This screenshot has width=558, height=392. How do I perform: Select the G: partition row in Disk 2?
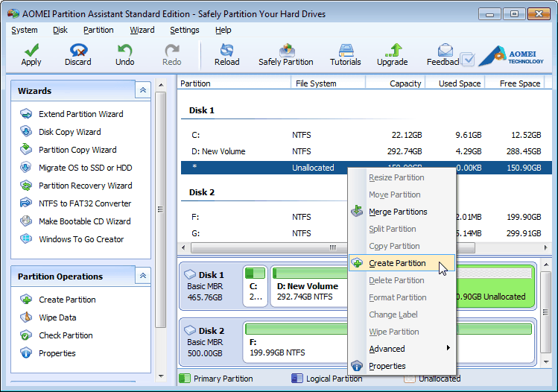pos(264,233)
